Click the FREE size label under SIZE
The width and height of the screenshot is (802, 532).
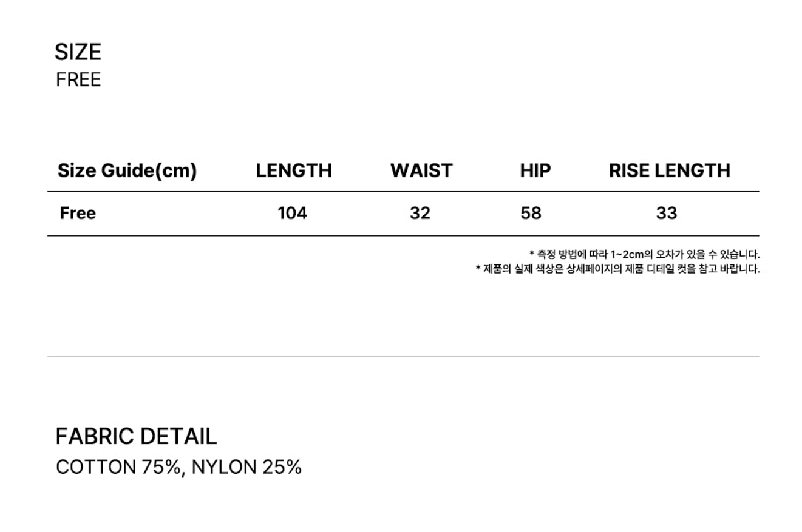coord(78,80)
